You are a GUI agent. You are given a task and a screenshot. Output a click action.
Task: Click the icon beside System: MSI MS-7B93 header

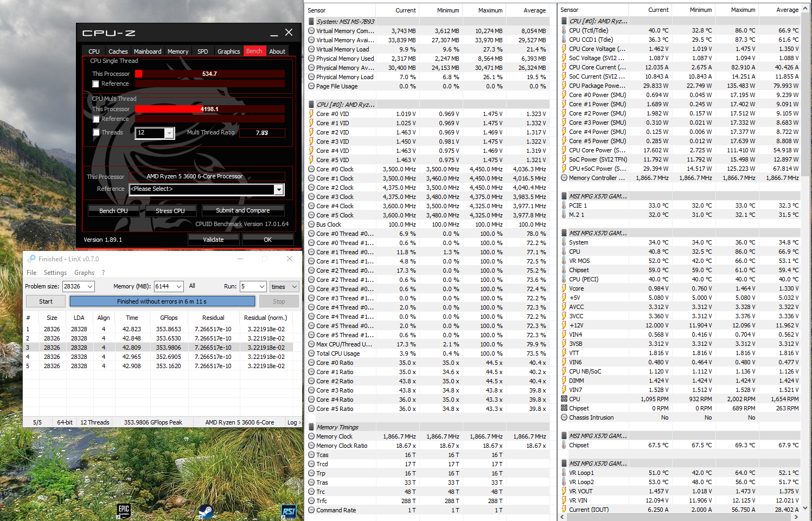(311, 22)
